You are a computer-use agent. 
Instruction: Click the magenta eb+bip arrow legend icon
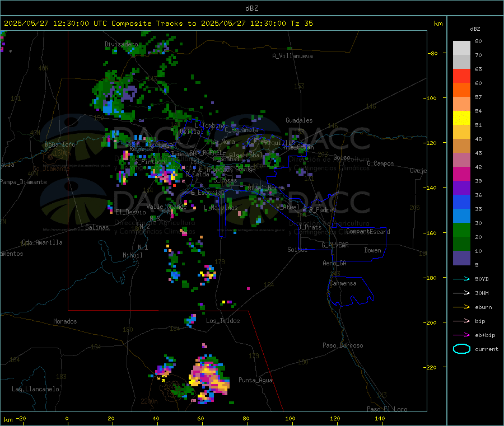[461, 335]
